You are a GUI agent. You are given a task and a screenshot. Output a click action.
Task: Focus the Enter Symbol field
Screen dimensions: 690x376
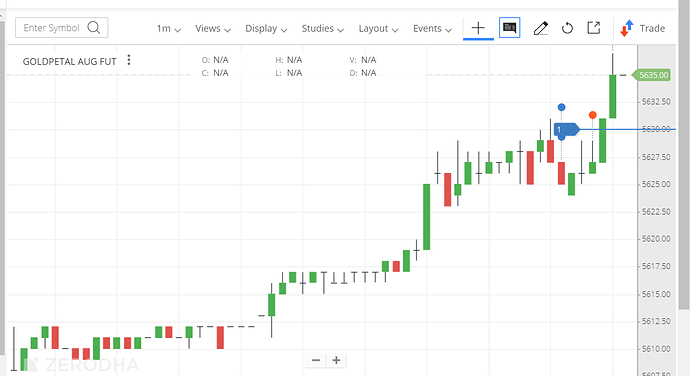click(x=62, y=28)
